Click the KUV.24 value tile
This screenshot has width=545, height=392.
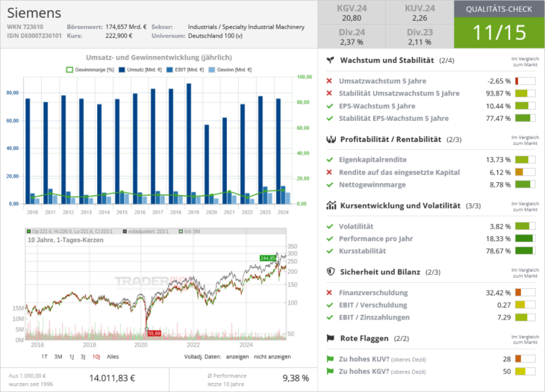[x=420, y=13]
